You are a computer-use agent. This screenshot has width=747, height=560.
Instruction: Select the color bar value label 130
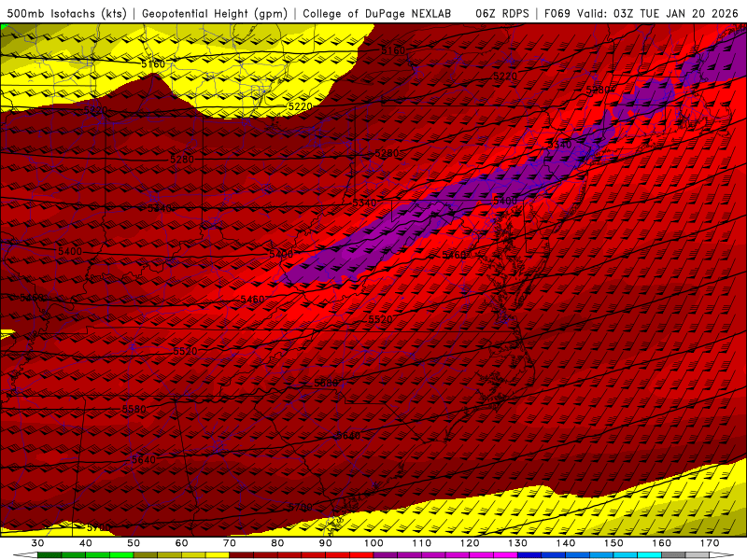pos(518,543)
